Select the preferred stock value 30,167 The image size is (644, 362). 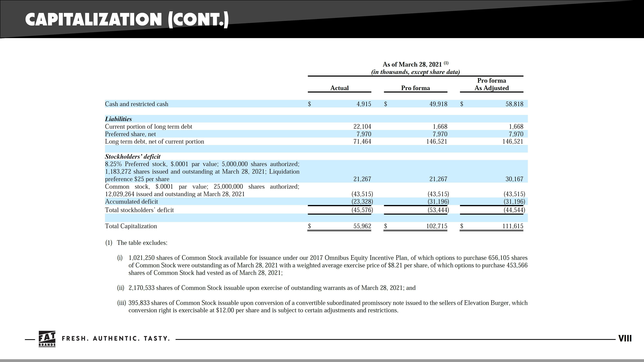515,179
